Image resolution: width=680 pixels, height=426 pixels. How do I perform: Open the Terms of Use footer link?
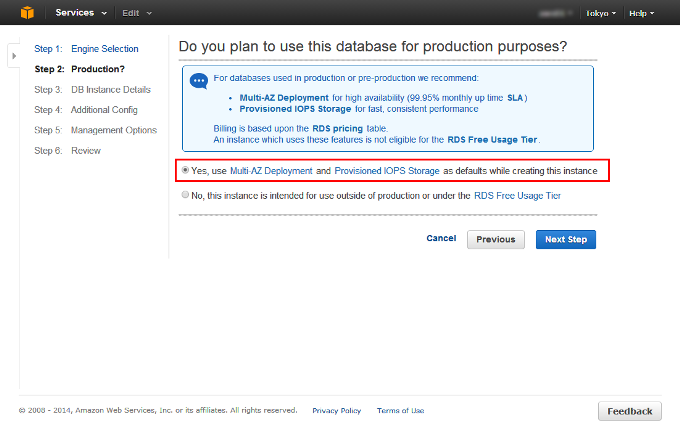pos(400,410)
